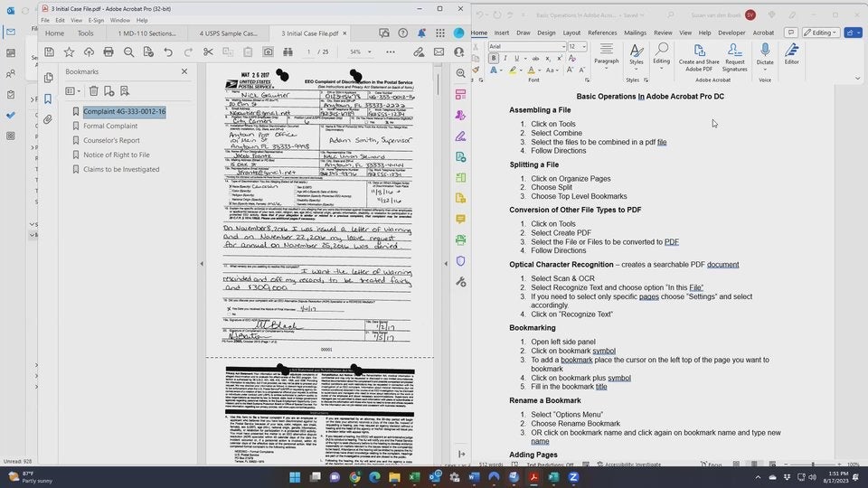Show the attachments paperclip panel
This screenshot has height=488, width=868.
click(x=48, y=119)
